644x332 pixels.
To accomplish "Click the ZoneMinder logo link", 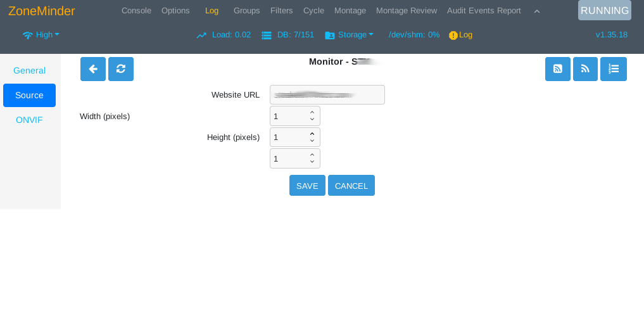I will 42,11.
